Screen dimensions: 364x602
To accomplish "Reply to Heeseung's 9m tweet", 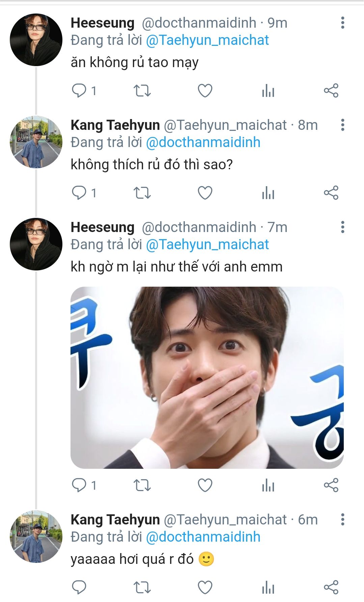I will pyautogui.click(x=79, y=91).
